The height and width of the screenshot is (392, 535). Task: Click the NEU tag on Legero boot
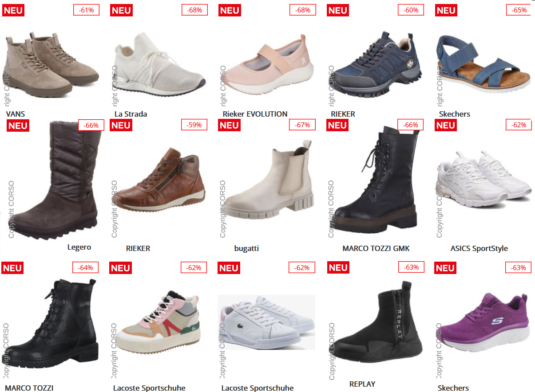pyautogui.click(x=18, y=126)
